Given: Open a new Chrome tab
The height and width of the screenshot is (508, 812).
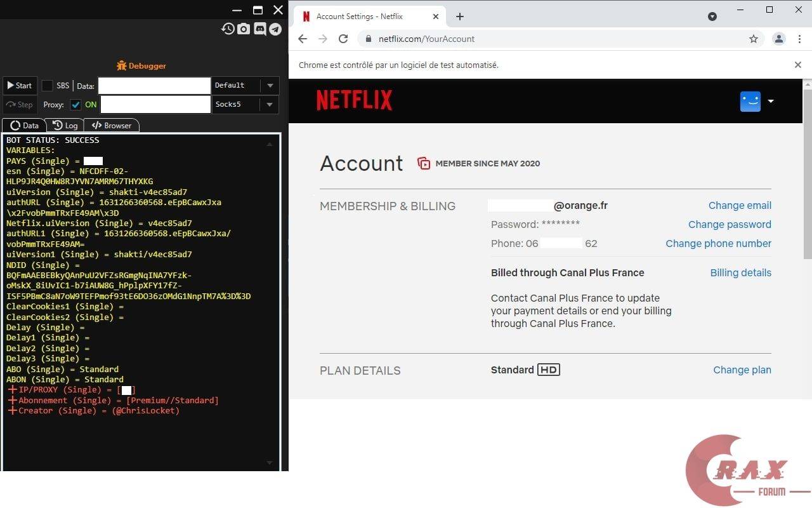Looking at the screenshot, I should pos(460,17).
